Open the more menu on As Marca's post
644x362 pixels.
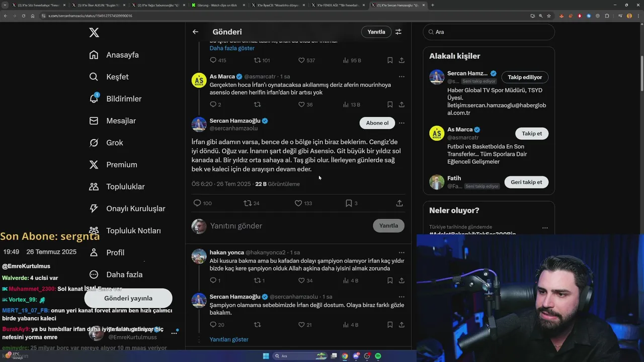click(401, 76)
